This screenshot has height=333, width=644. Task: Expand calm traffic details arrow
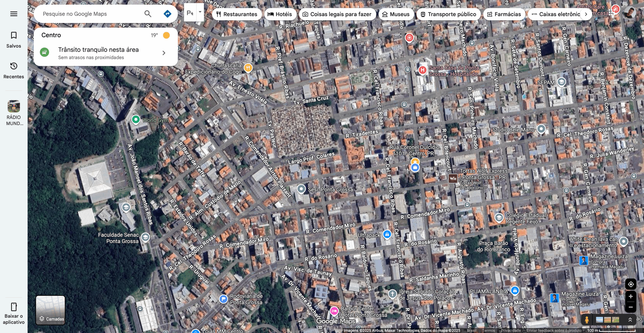164,53
